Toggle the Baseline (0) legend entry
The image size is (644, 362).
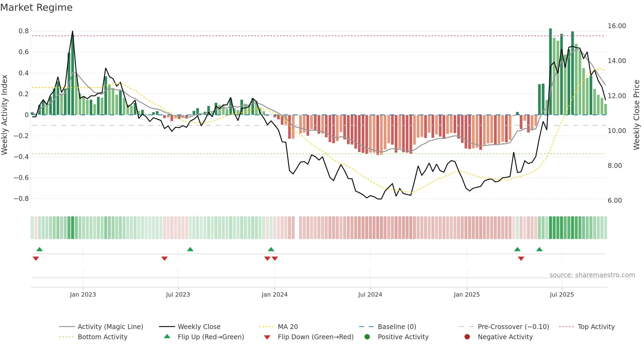(x=387, y=327)
